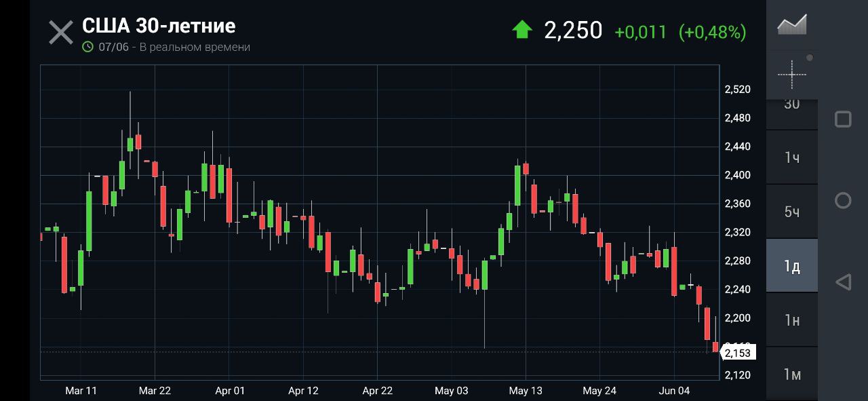Click the clock icon beside 07/06

pos(87,47)
